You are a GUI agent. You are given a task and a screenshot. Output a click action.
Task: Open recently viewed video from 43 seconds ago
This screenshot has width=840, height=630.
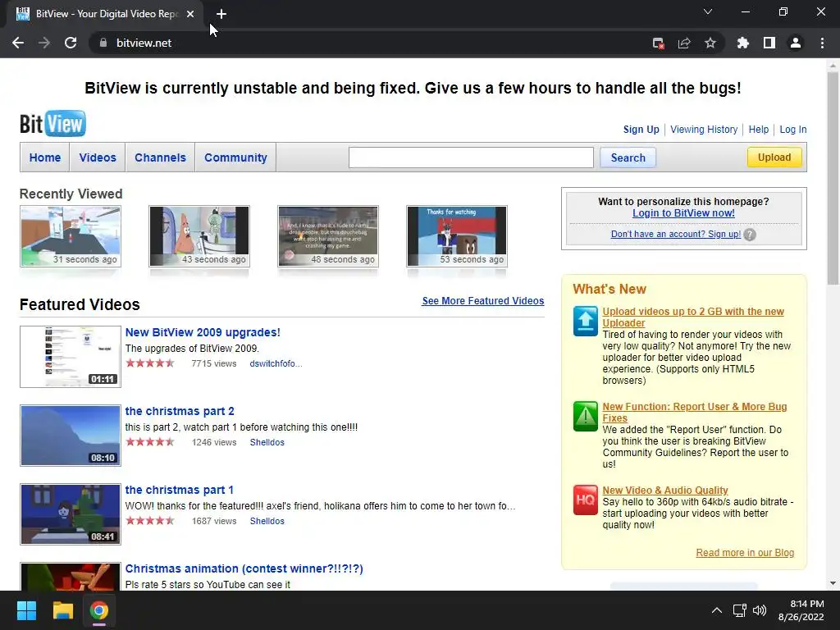(x=199, y=236)
